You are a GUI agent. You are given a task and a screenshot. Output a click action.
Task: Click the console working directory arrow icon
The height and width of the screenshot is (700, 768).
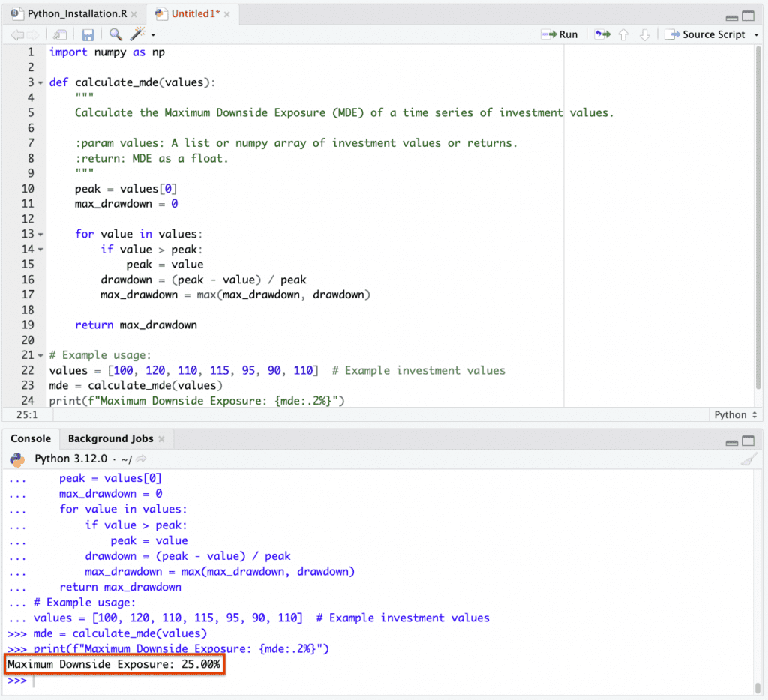click(x=142, y=459)
